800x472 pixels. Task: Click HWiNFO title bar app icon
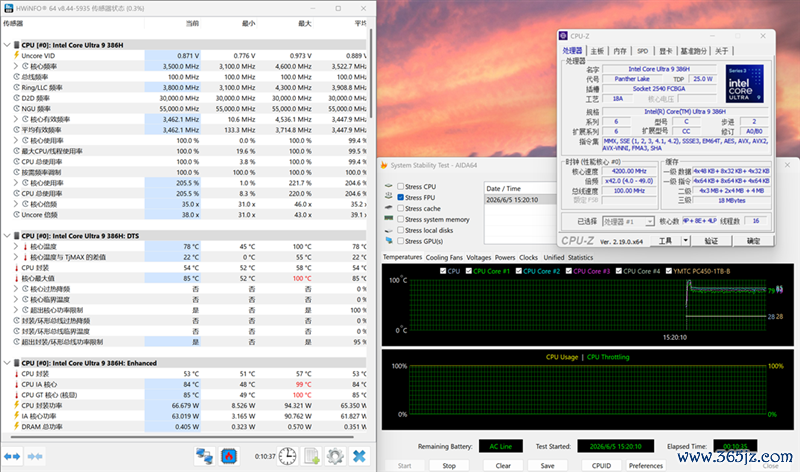[x=8, y=8]
